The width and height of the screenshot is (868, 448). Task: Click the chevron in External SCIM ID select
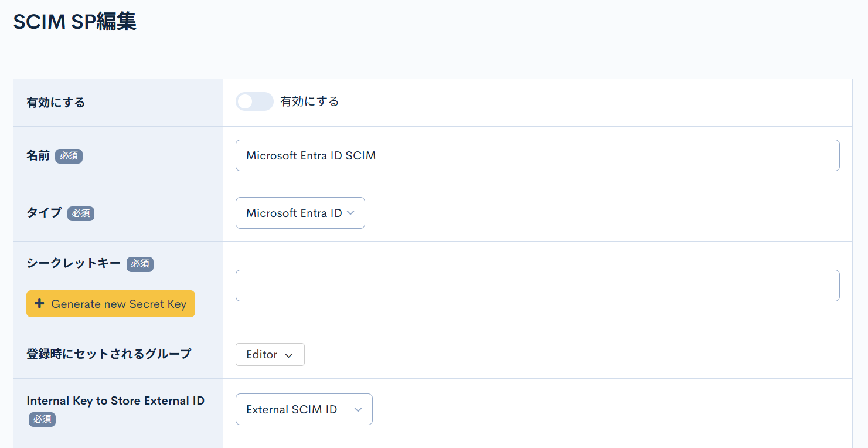358,410
